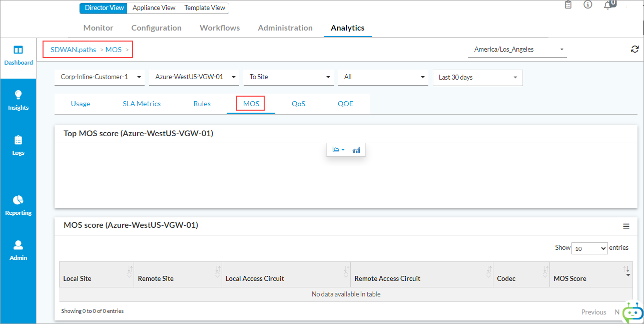The width and height of the screenshot is (644, 324).
Task: Open MOS score table hamburger menu
Action: click(x=626, y=226)
